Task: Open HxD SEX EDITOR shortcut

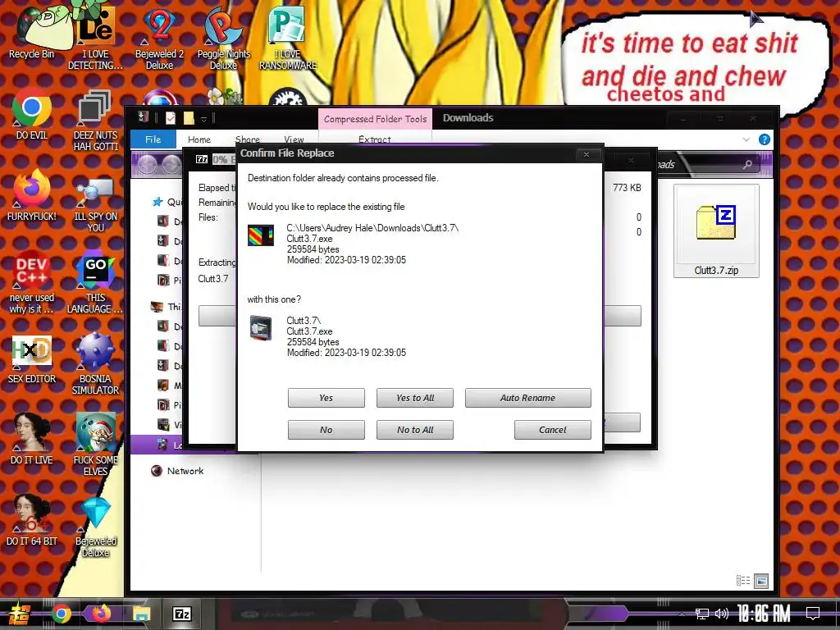Action: pyautogui.click(x=32, y=359)
